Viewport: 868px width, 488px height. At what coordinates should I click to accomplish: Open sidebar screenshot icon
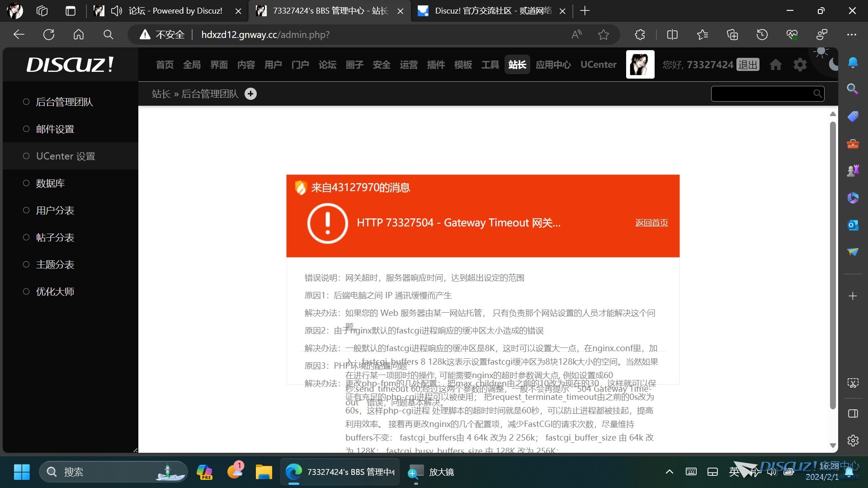(x=853, y=383)
